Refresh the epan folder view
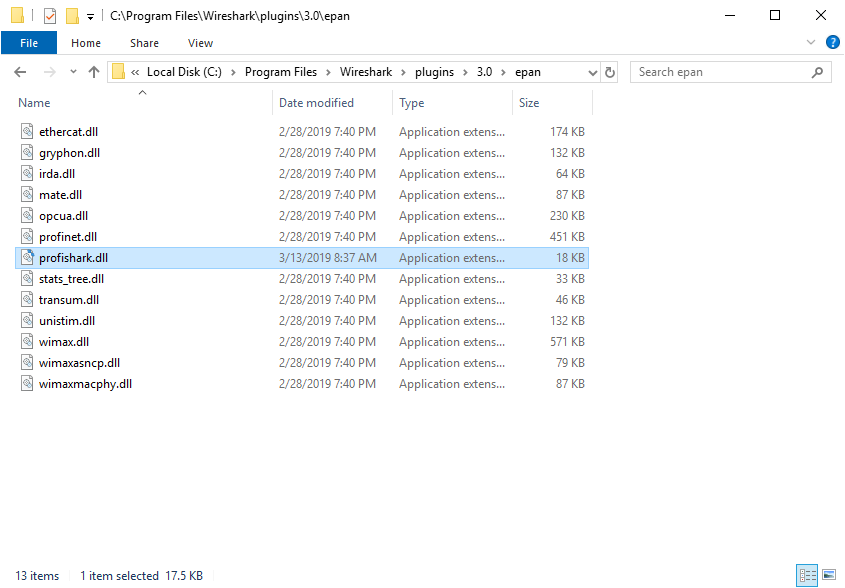 (x=610, y=72)
